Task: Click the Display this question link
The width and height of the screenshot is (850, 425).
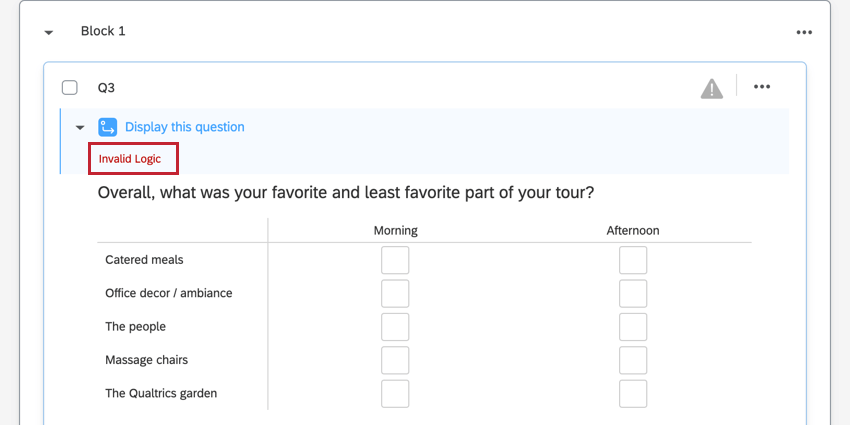Action: click(x=184, y=127)
